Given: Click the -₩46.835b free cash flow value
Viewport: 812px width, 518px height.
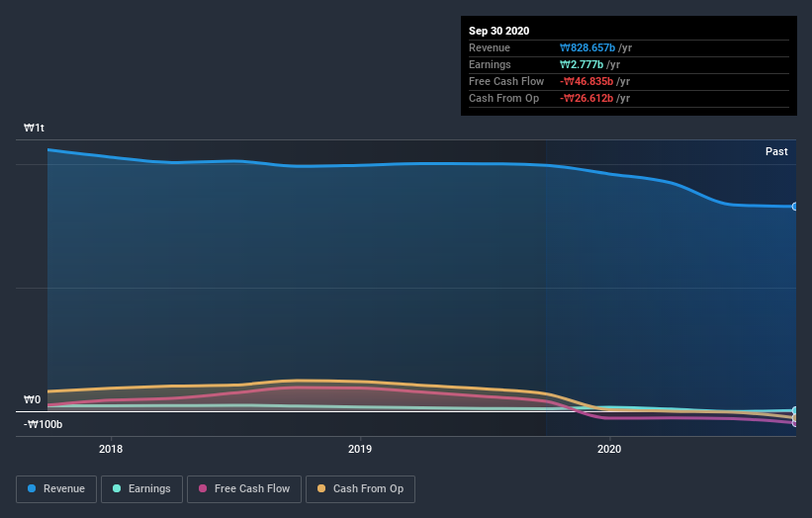Looking at the screenshot, I should pyautogui.click(x=586, y=81).
